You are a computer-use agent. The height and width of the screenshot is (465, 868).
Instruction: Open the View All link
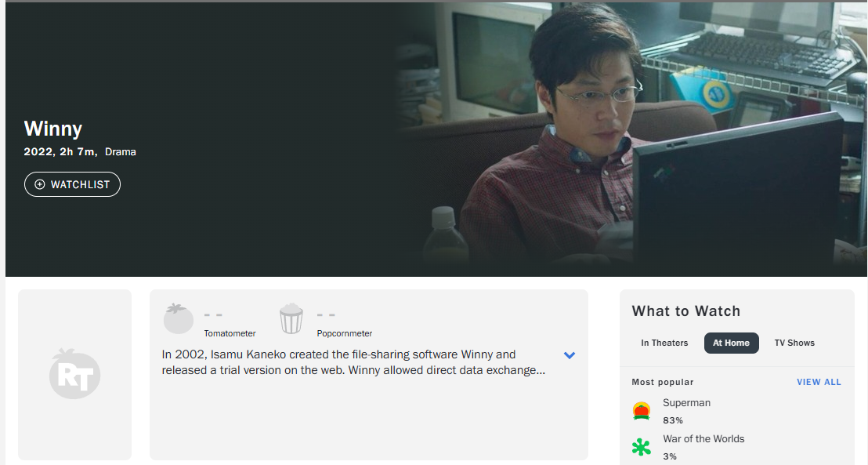pos(819,382)
